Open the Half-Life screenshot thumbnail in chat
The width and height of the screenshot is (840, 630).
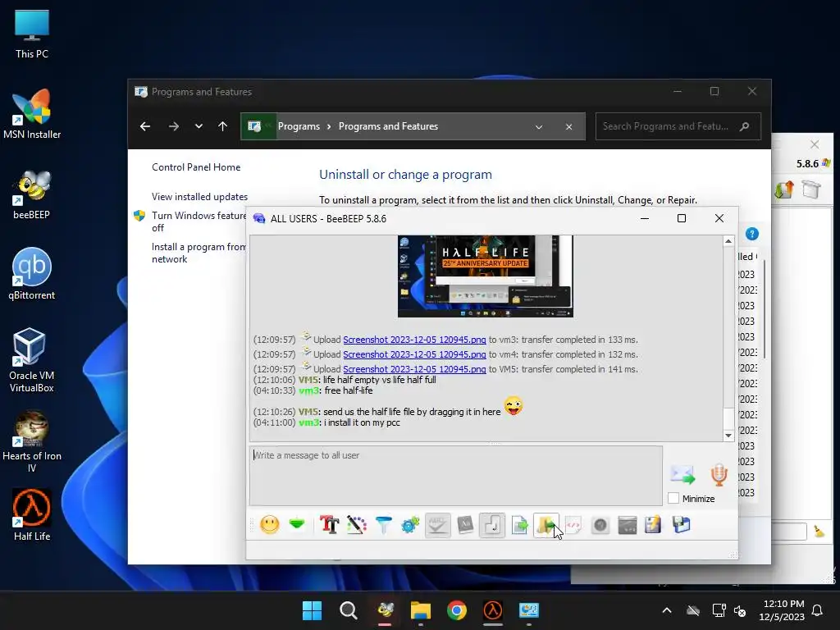486,276
